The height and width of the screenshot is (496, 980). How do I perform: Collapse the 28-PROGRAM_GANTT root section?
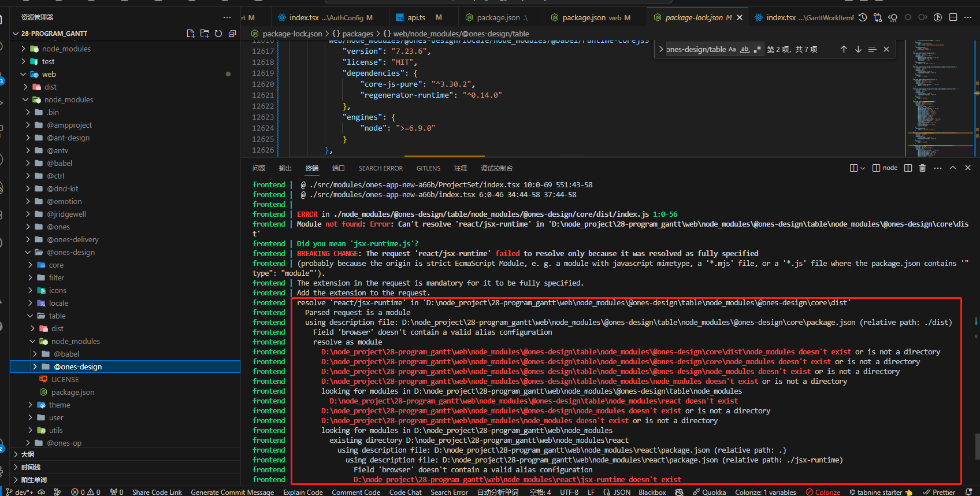[125, 34]
